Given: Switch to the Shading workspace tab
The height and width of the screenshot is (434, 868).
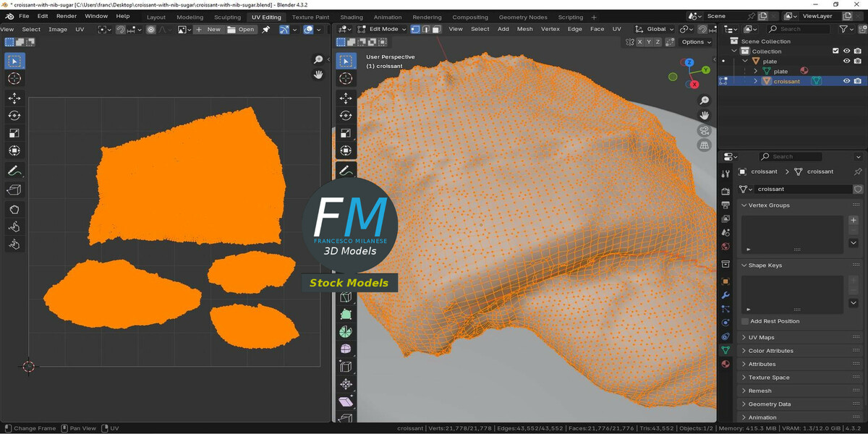Looking at the screenshot, I should (352, 17).
